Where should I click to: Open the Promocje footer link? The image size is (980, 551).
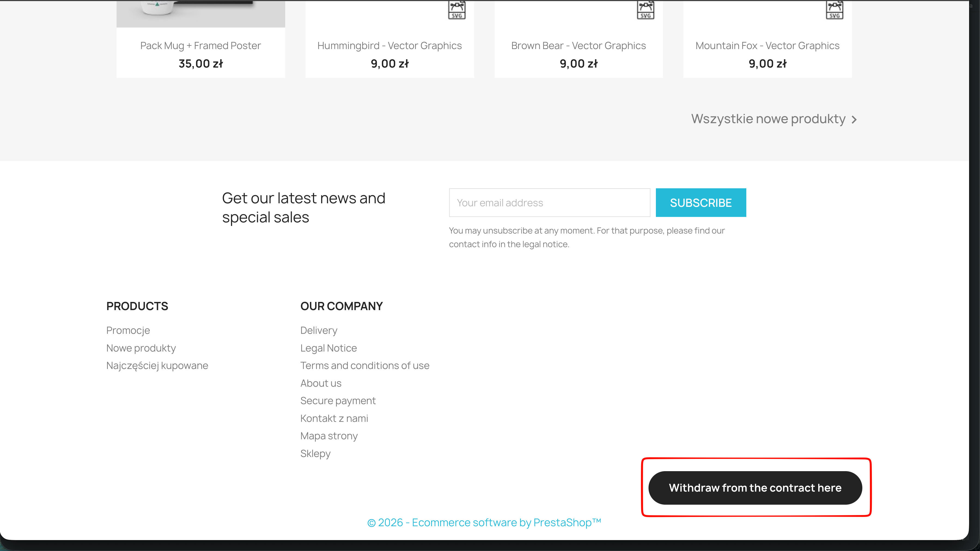(128, 330)
